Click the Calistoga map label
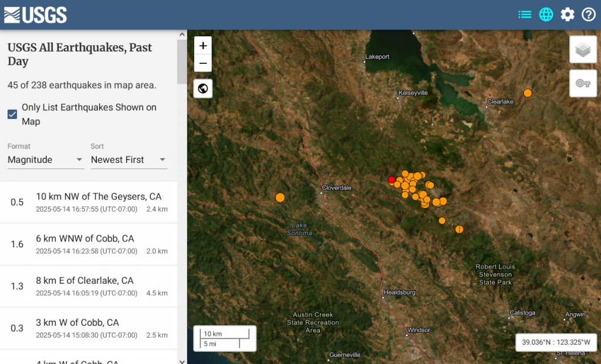601x364 pixels. point(522,312)
